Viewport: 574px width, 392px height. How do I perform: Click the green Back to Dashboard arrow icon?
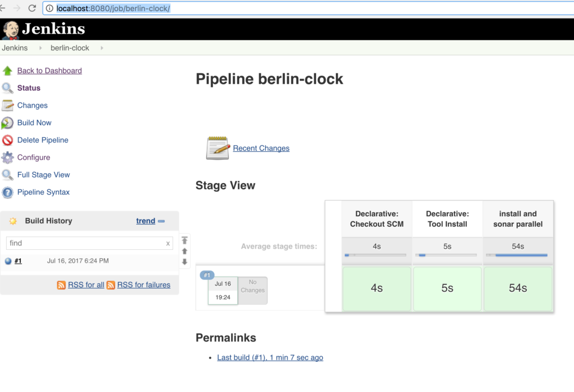point(7,71)
